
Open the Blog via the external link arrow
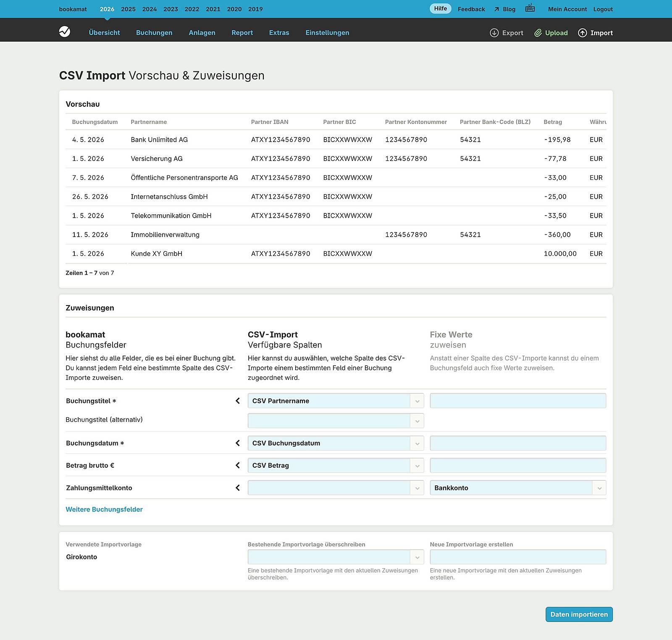(496, 9)
